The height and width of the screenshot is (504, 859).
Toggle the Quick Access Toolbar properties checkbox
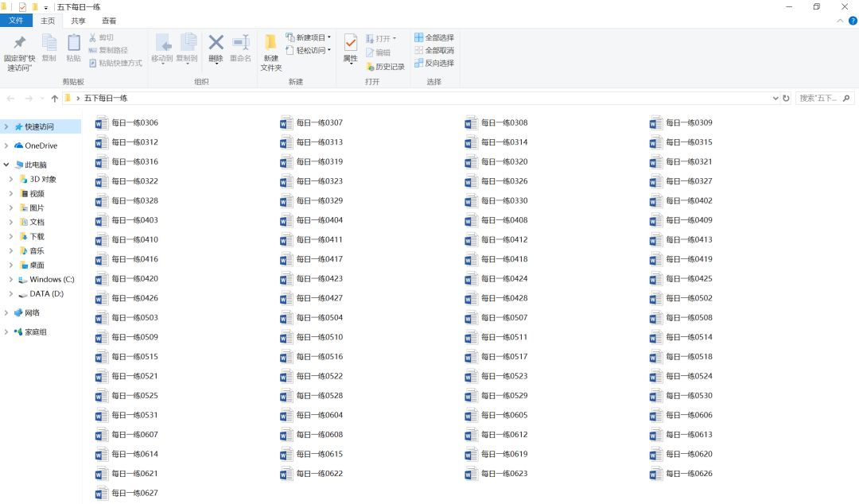click(x=22, y=7)
